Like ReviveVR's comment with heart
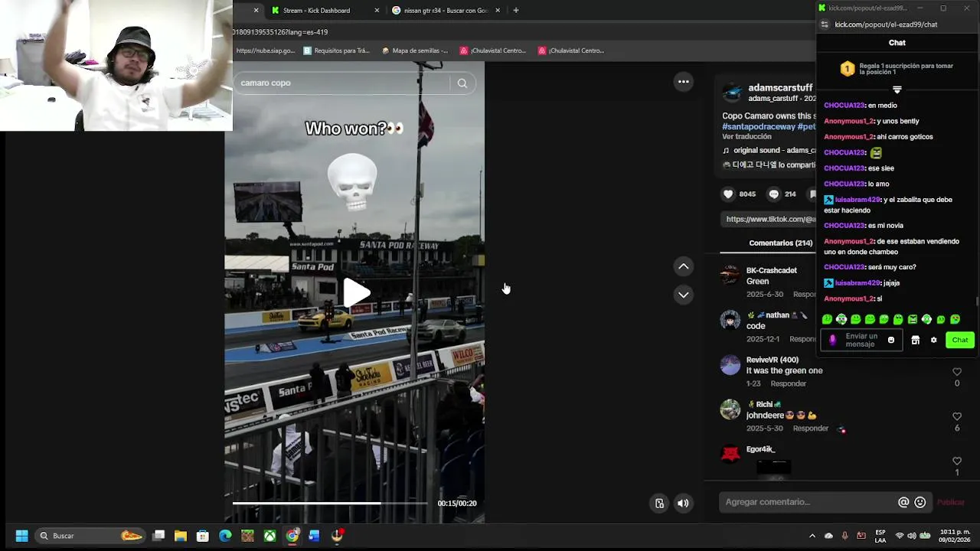The height and width of the screenshot is (551, 980). click(956, 373)
